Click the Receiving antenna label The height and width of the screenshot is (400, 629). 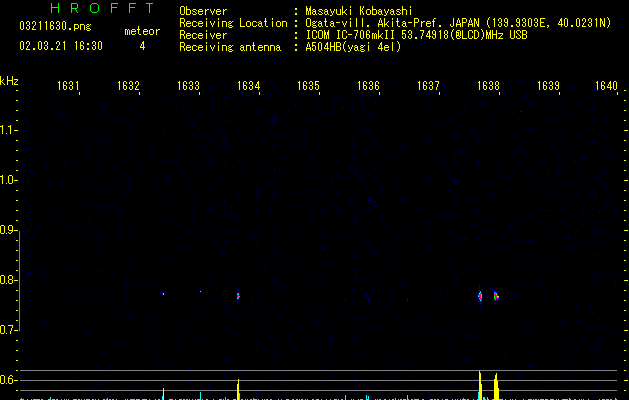tap(230, 47)
